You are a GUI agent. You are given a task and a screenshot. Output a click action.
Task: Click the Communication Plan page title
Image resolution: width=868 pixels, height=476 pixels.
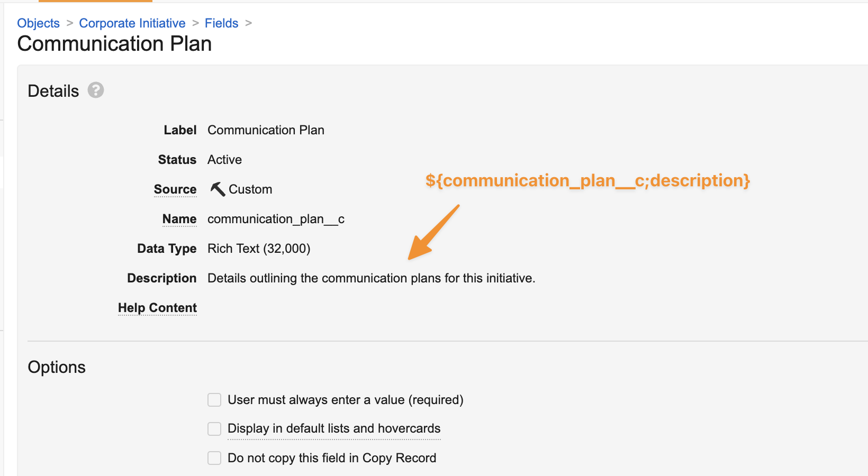(x=114, y=44)
